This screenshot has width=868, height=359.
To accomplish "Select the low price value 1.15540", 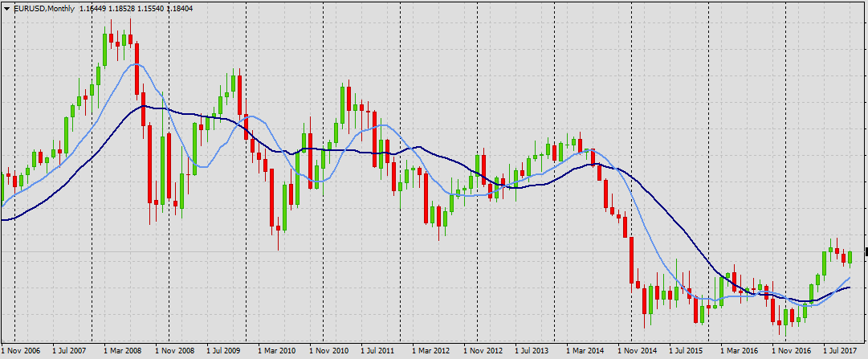I will tap(151, 9).
